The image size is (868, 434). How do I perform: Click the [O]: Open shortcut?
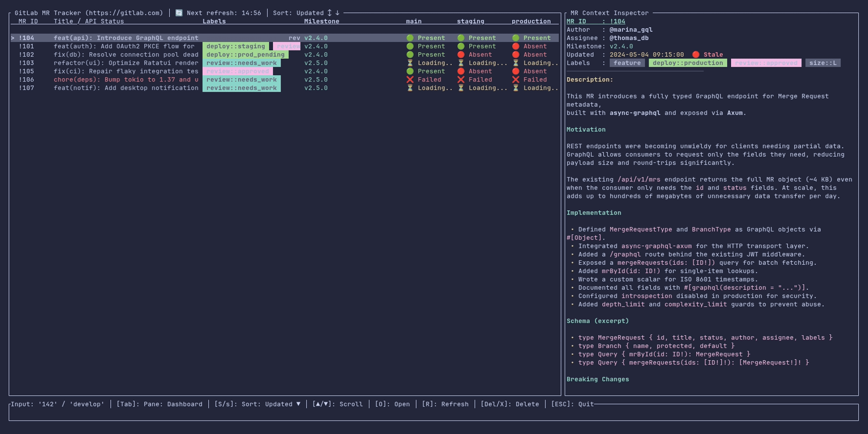tap(393, 404)
